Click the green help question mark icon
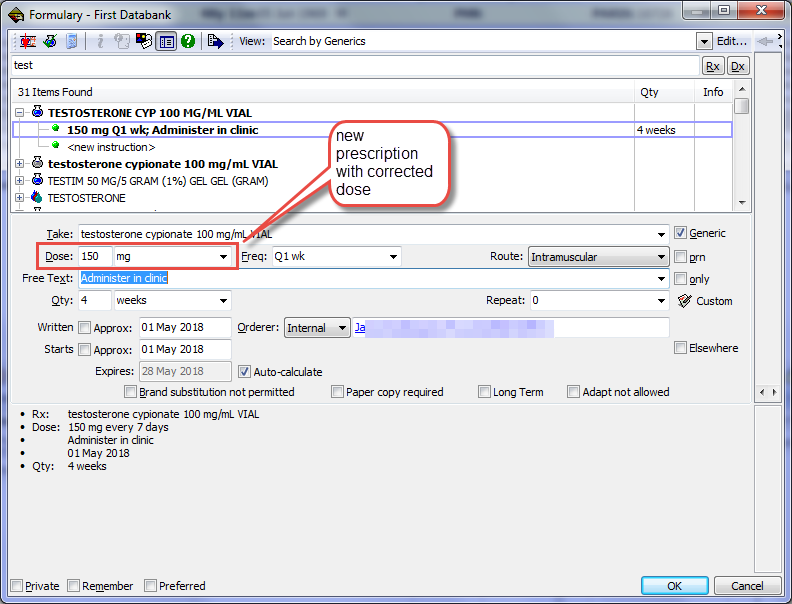The image size is (792, 604). coord(187,41)
